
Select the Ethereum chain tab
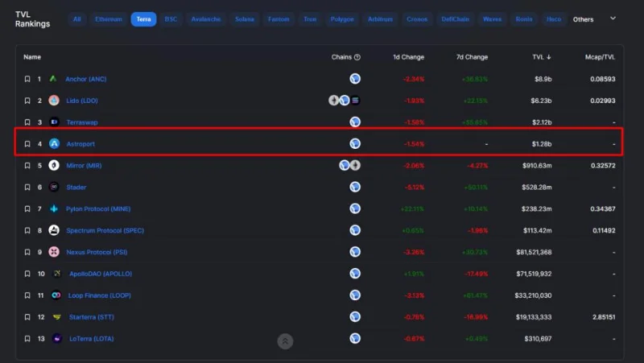tap(109, 19)
